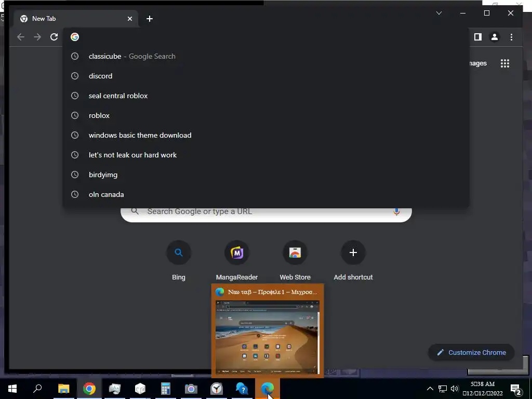
Task: Open the Calculator taskbar icon
Action: tap(166, 389)
